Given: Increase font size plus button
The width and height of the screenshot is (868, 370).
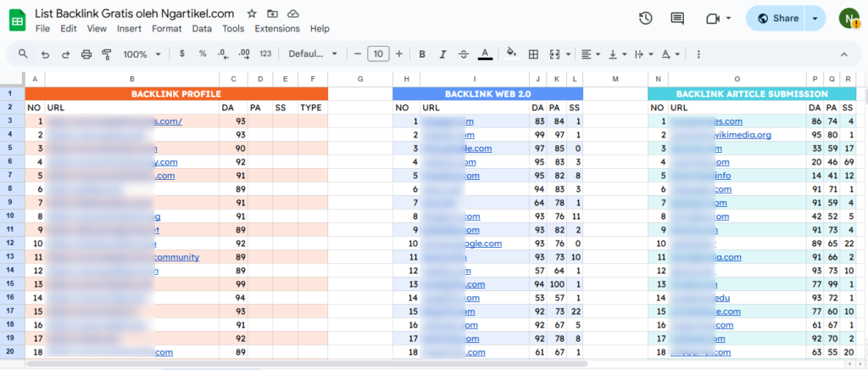Looking at the screenshot, I should [399, 53].
